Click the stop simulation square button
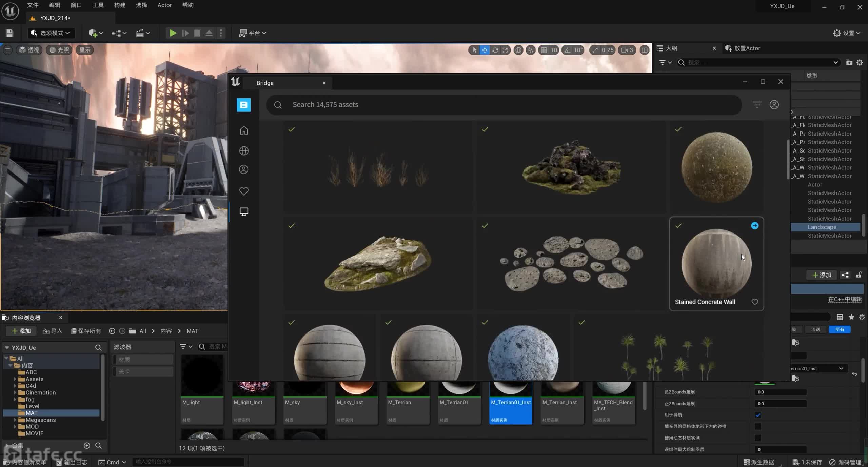868x467 pixels. coord(197,33)
